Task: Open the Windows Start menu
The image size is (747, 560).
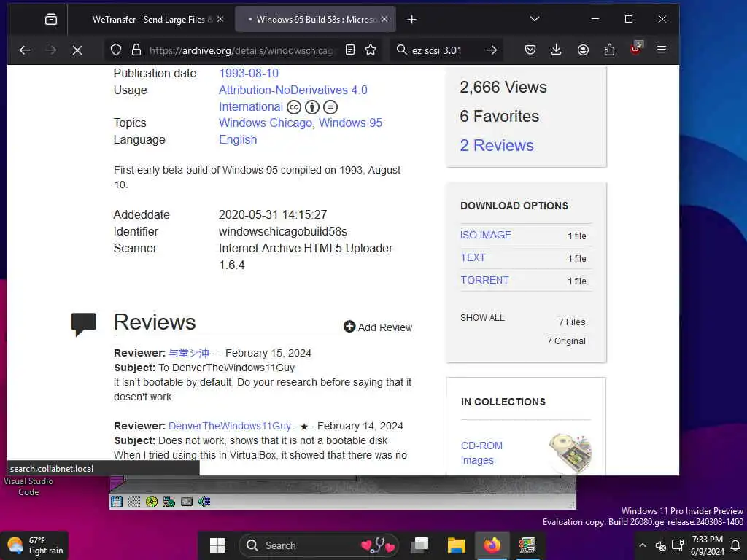Action: tap(217, 545)
